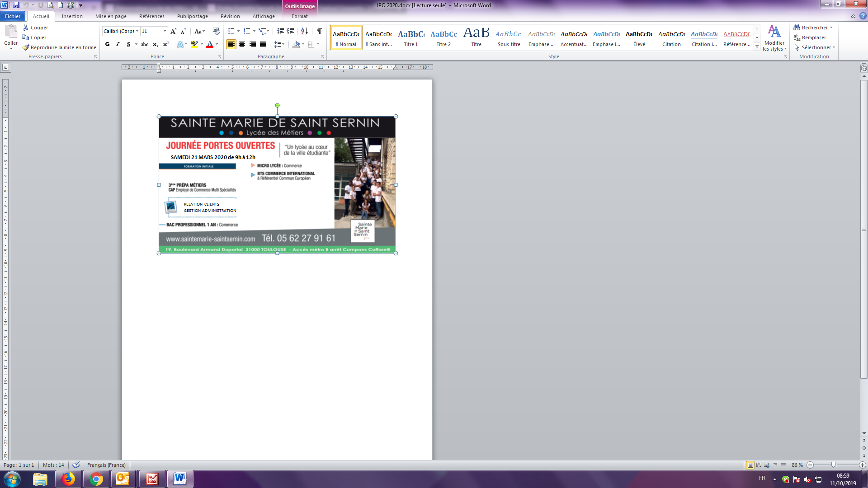The height and width of the screenshot is (488, 868).
Task: Apply the Sans interligne style
Action: [378, 38]
